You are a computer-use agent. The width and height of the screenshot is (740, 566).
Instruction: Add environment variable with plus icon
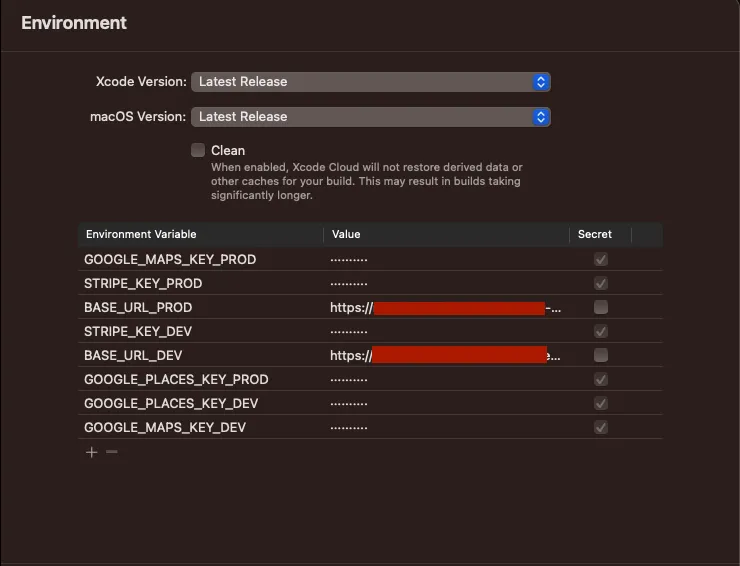pos(92,452)
